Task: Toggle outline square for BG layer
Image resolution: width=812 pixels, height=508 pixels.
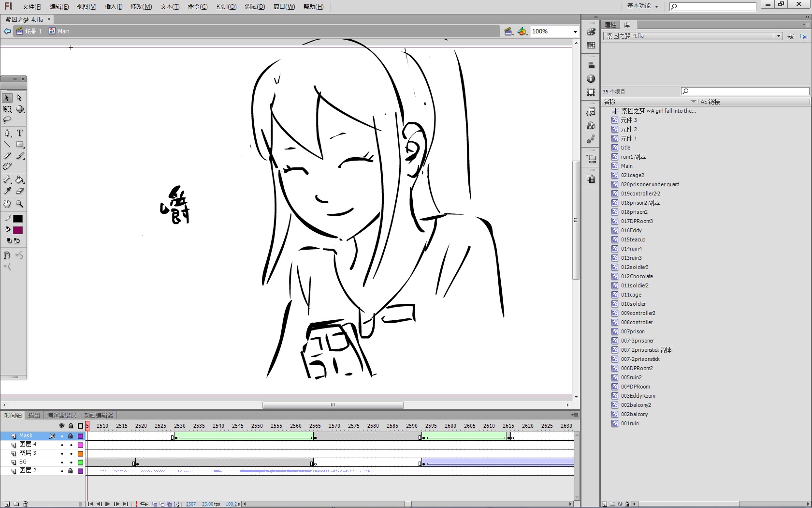Action: tap(81, 463)
